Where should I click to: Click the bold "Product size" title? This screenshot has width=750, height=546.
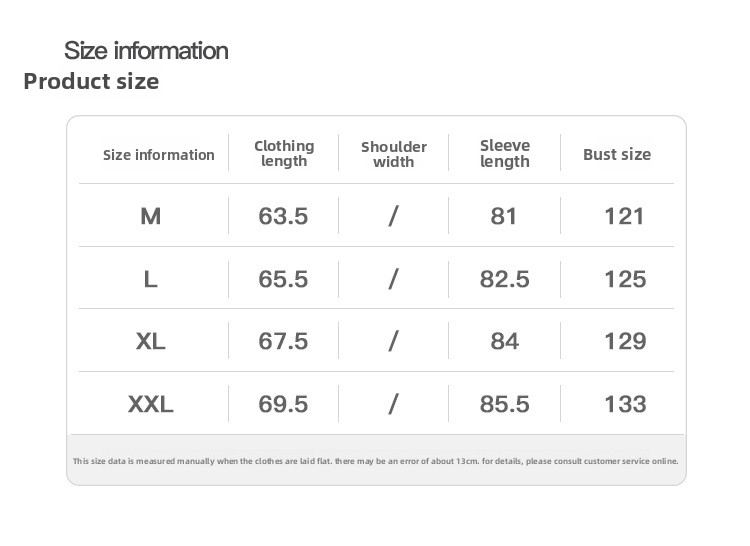pos(91,81)
